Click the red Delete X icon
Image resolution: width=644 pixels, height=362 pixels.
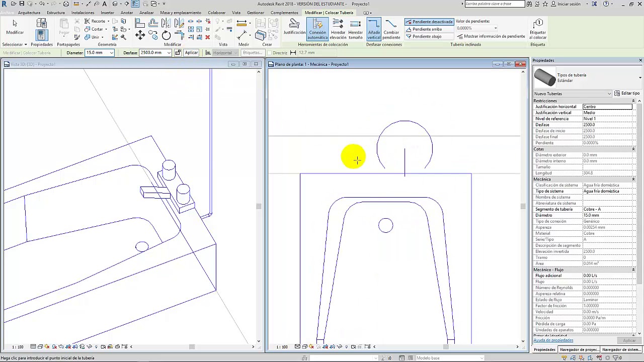click(207, 37)
